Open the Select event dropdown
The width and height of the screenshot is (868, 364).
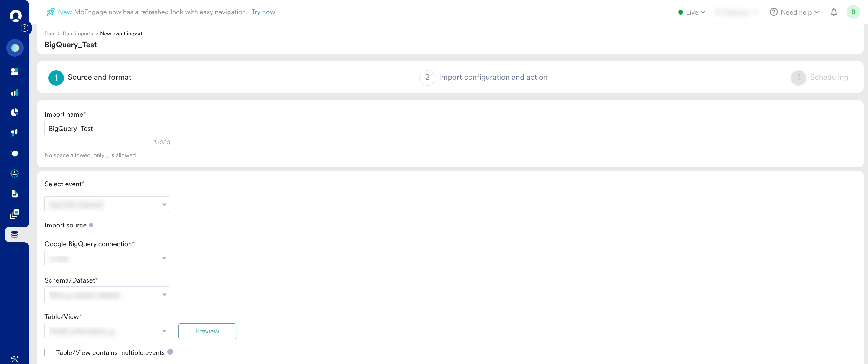tap(107, 204)
